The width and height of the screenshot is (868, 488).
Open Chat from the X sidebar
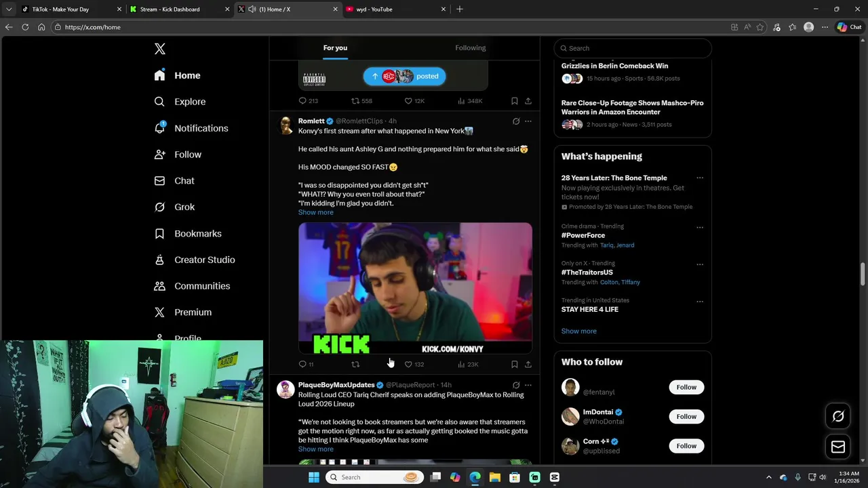[174, 181]
